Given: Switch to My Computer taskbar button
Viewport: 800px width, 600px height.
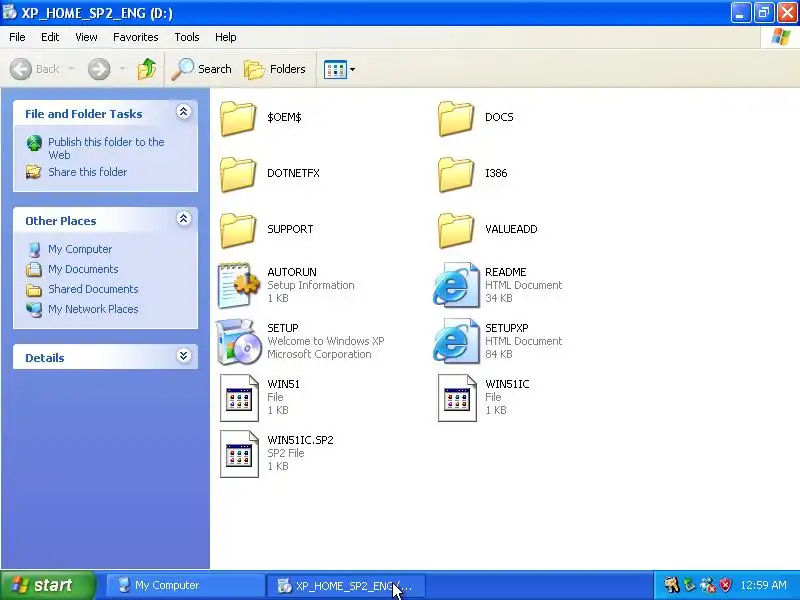Looking at the screenshot, I should coord(184,585).
